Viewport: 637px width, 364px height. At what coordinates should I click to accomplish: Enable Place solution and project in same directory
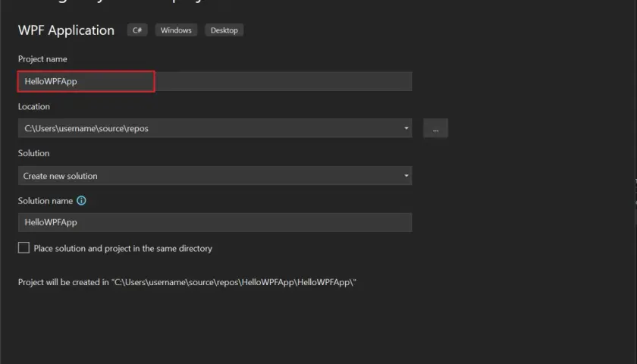(x=24, y=248)
